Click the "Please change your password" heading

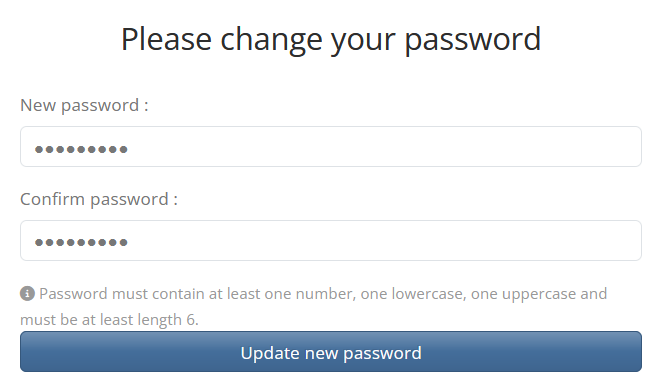(331, 40)
